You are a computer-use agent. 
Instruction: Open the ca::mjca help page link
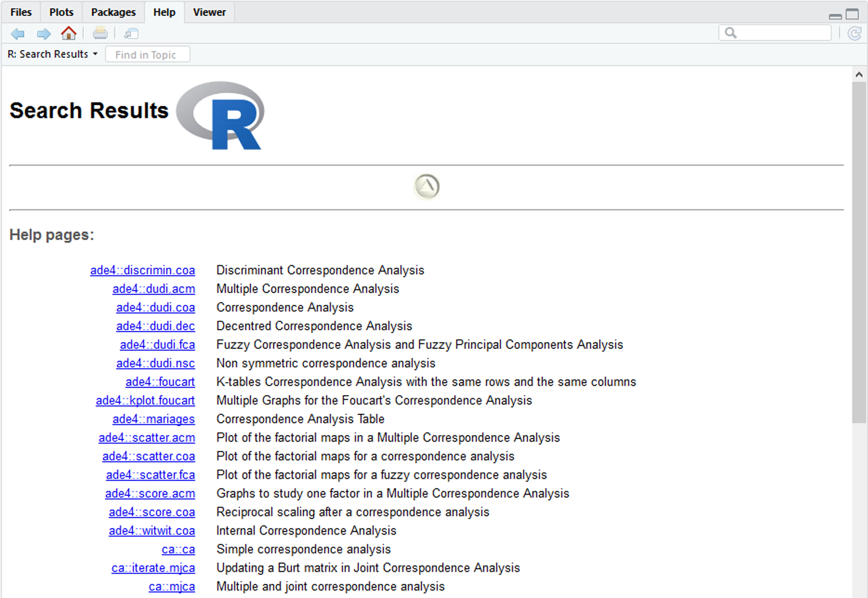tap(171, 586)
